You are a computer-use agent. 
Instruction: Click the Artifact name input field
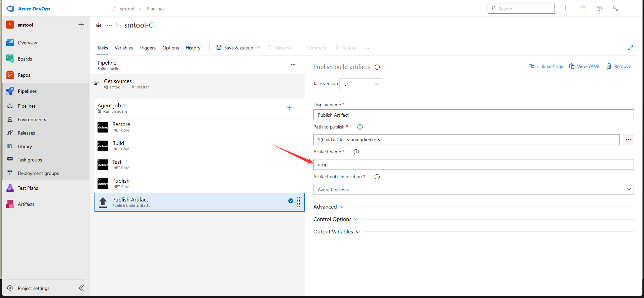[473, 164]
